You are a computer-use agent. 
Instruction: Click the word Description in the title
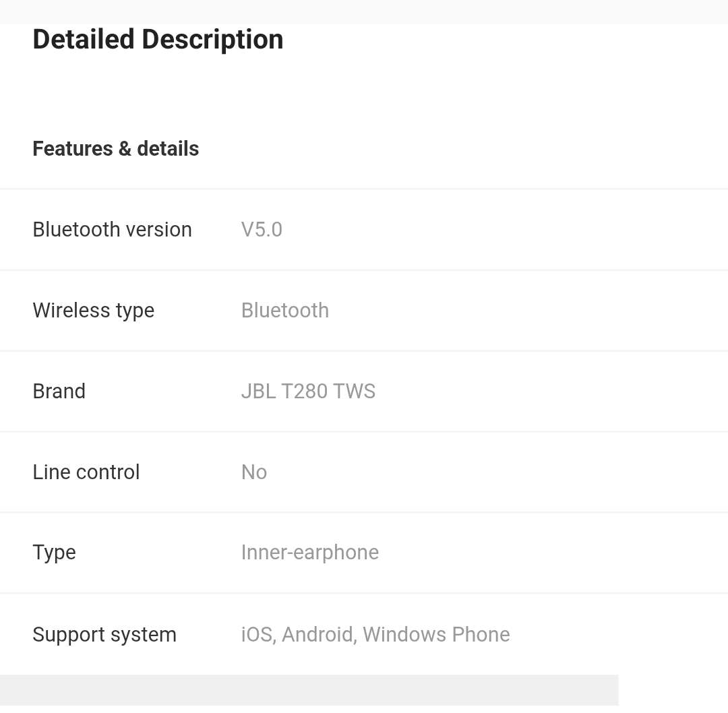tap(212, 39)
